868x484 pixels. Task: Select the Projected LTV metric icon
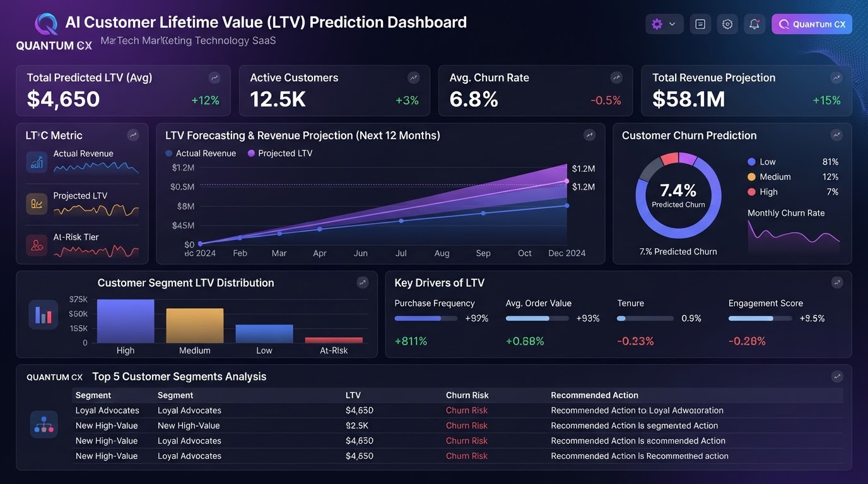pyautogui.click(x=37, y=204)
